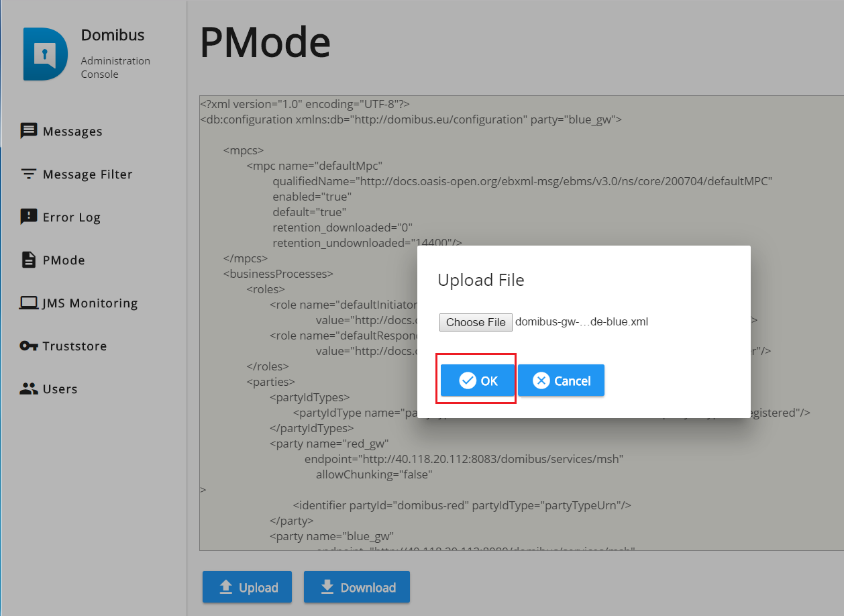Click the PMode document icon

click(x=29, y=260)
